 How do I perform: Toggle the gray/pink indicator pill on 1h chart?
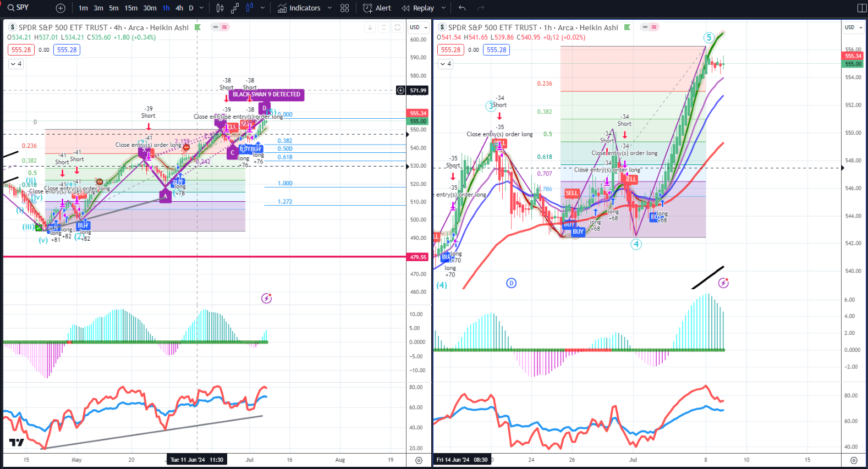pos(650,27)
